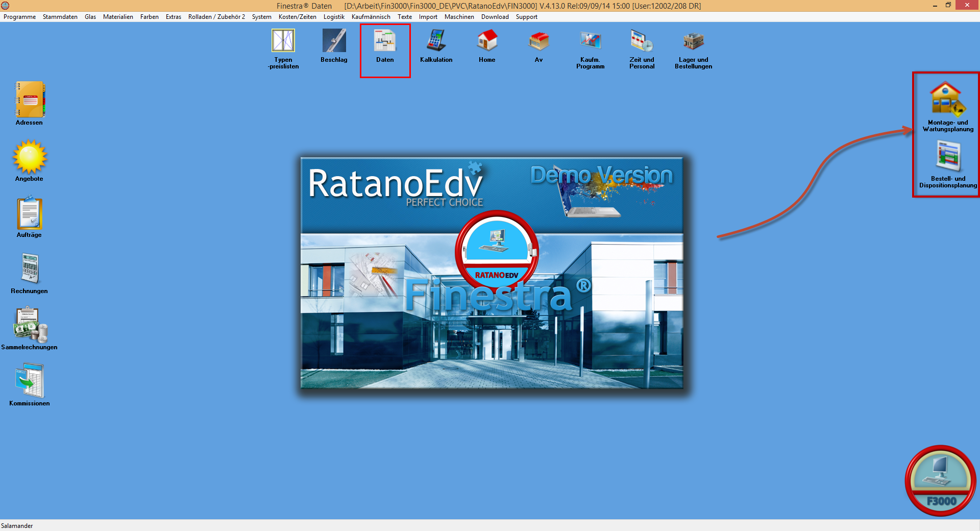The image size is (980, 531).
Task: Click the RatanoEdv Finestra splash image
Action: click(x=492, y=273)
